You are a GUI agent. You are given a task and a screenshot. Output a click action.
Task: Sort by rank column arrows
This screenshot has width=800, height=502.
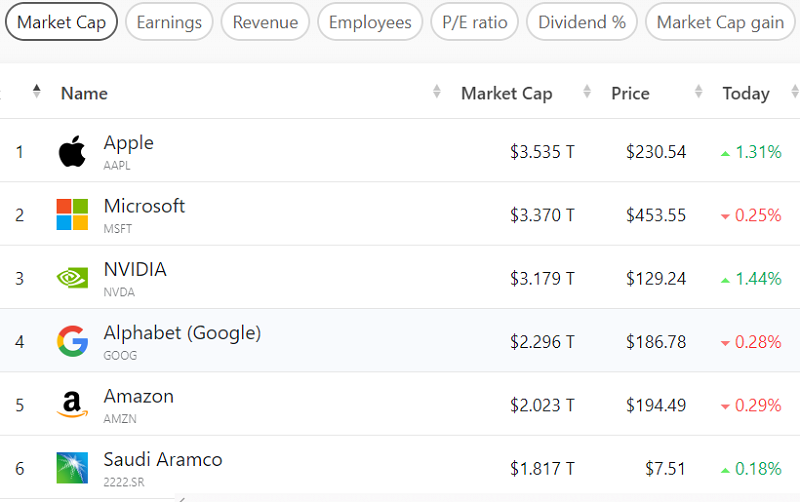click(37, 92)
